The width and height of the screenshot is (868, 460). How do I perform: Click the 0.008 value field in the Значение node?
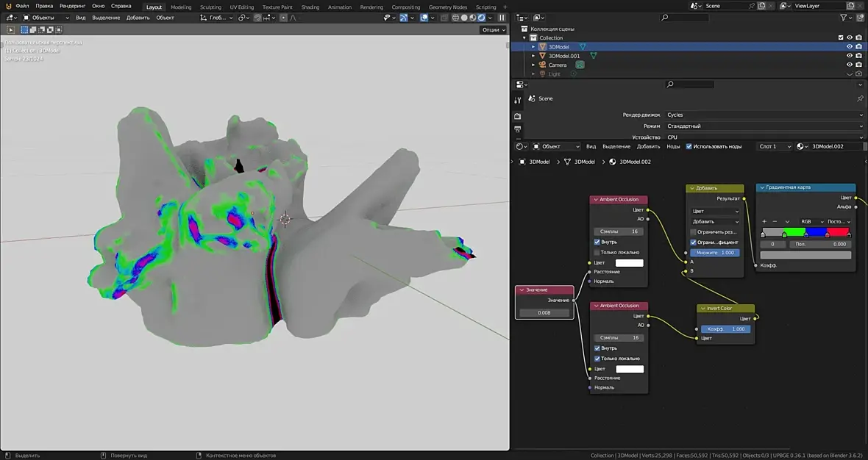544,313
